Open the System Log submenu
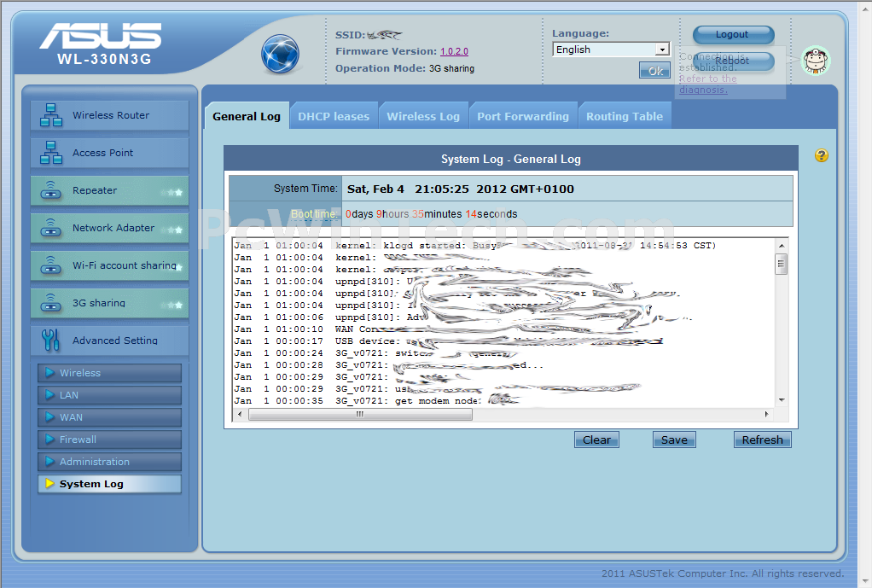The height and width of the screenshot is (588, 872). pos(109,484)
